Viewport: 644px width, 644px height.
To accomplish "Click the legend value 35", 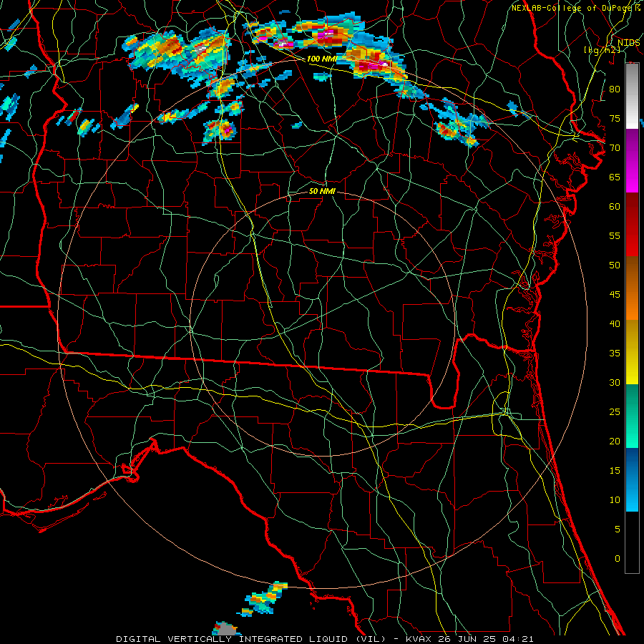I will [x=615, y=353].
